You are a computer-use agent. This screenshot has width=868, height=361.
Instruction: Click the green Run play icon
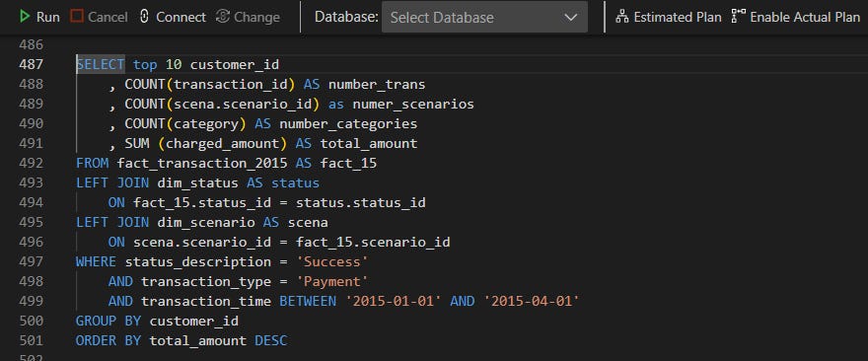(x=25, y=17)
